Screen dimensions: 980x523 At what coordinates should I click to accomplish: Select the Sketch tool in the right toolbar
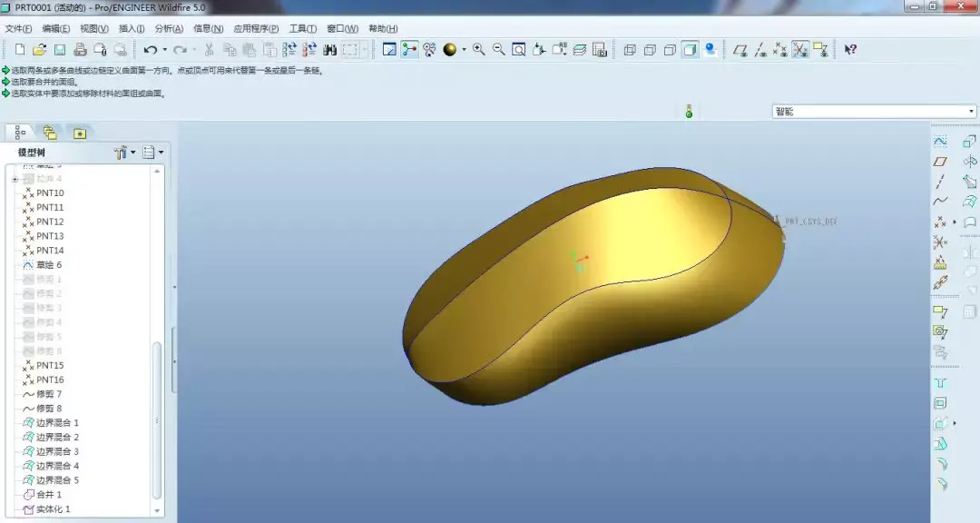coord(940,142)
